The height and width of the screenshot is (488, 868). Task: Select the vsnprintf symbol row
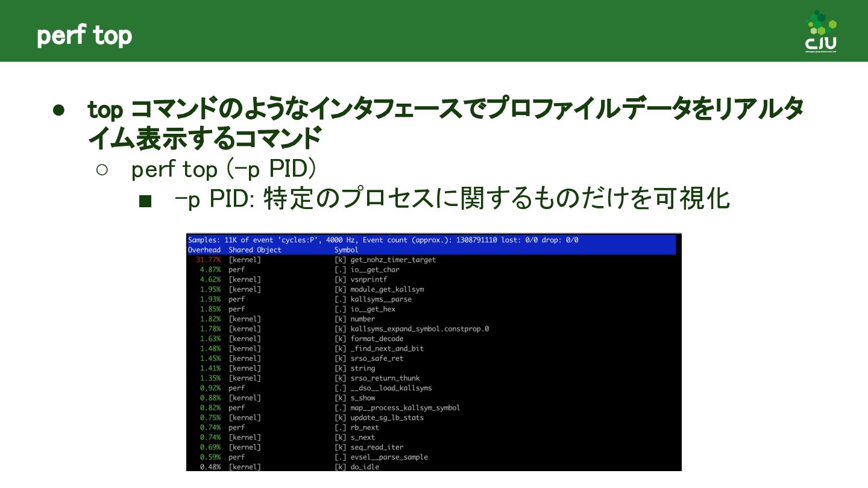coord(369,280)
